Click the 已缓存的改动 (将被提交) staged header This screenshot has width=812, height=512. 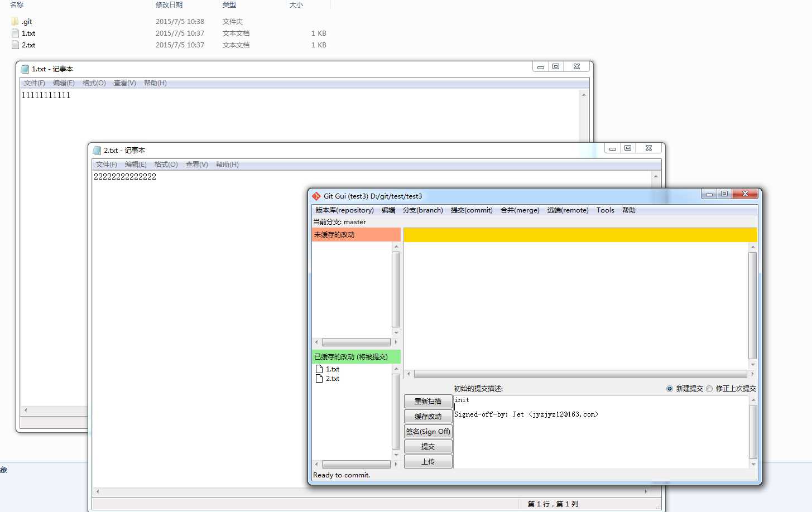[x=356, y=357]
